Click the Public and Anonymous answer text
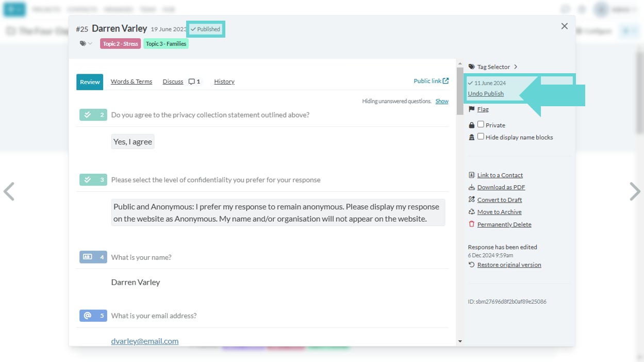Screen dimensions: 644x362 tap(278, 212)
